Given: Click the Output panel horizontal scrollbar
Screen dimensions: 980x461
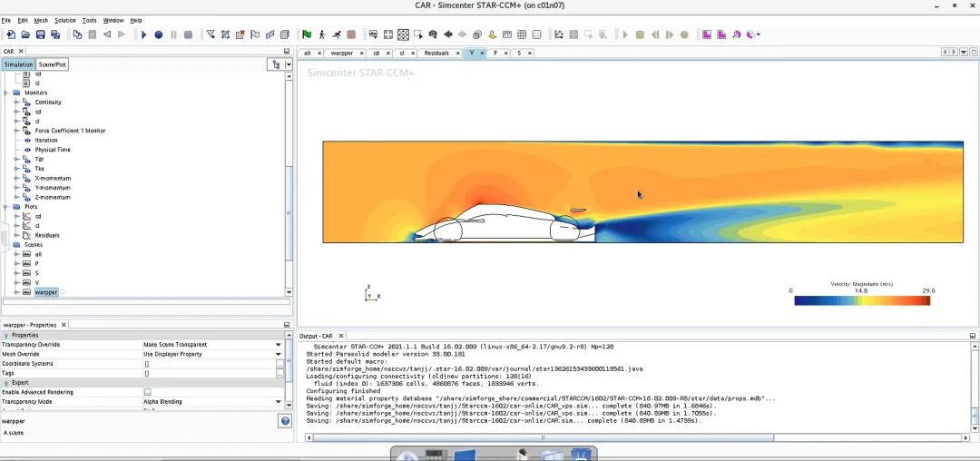Looking at the screenshot, I should tap(543, 438).
